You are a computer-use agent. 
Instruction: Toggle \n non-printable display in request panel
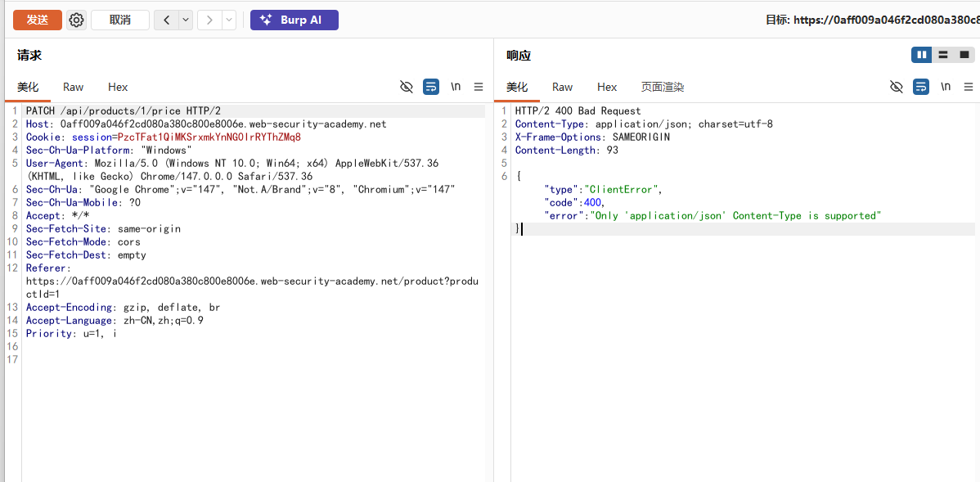pos(456,87)
